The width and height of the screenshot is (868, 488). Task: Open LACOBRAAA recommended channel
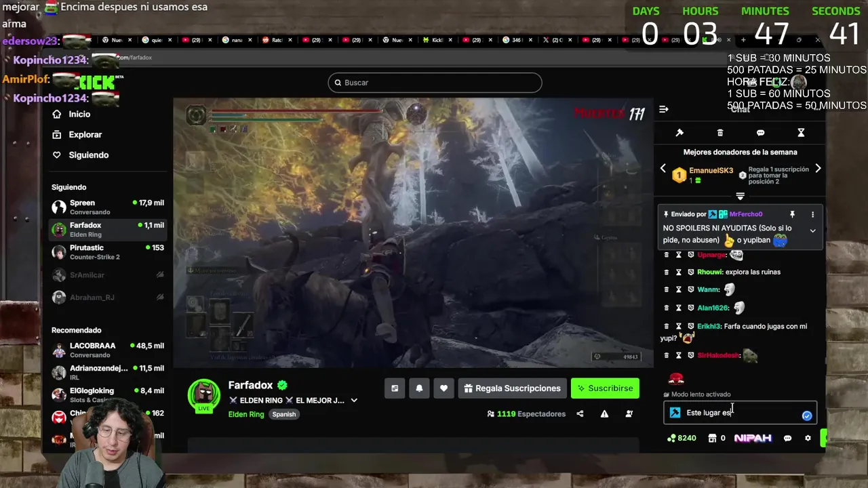click(108, 350)
